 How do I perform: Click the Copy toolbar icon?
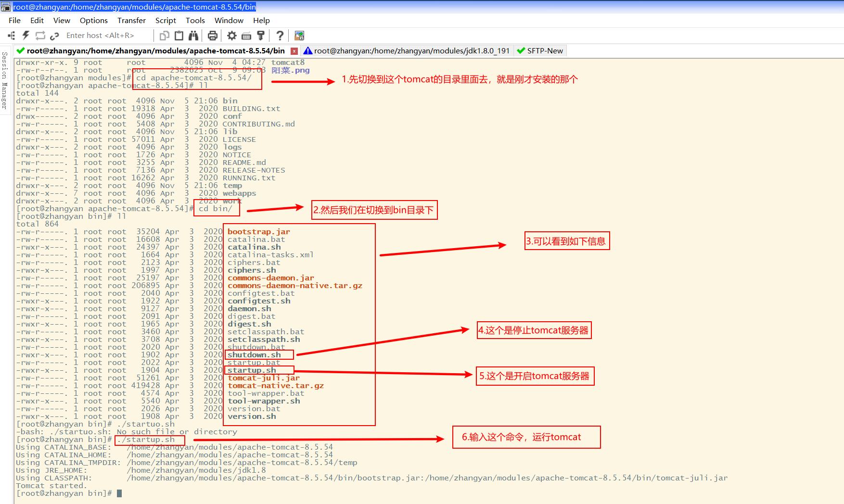(x=164, y=36)
